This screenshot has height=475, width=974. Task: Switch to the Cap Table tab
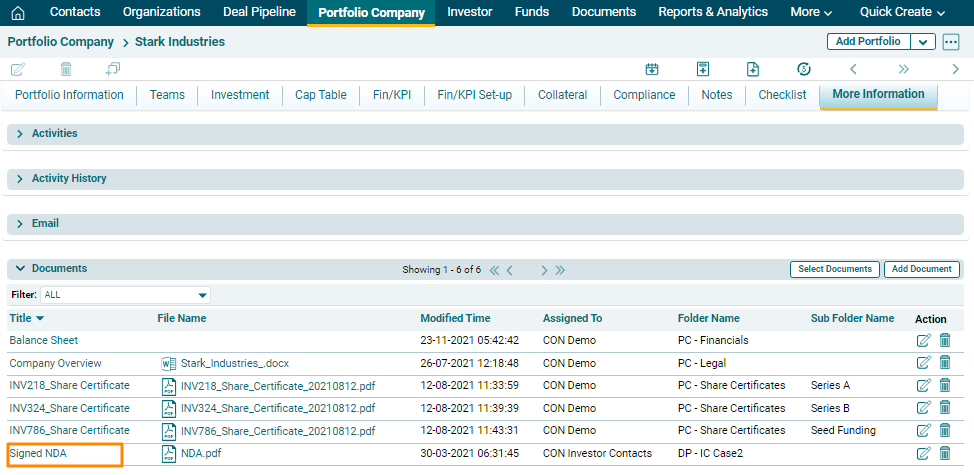(x=320, y=95)
